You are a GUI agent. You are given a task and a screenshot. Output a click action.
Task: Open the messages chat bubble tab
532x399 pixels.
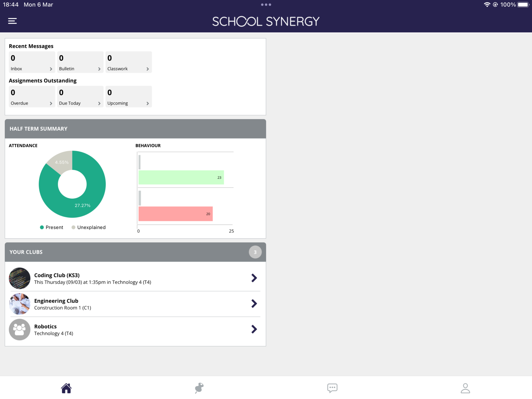[x=332, y=388]
